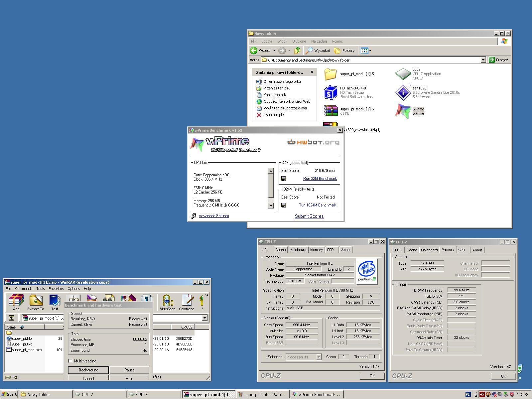532x399 pixels.
Task: Select the super_pi_mod-1[1].5 folder icon
Action: tap(331, 74)
